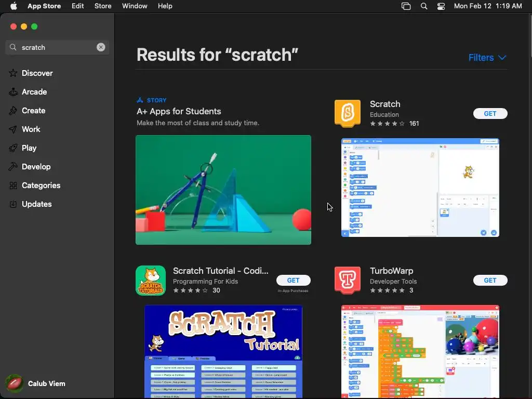The height and width of the screenshot is (399, 532).
Task: Clear the search field with X button
Action: 101,47
